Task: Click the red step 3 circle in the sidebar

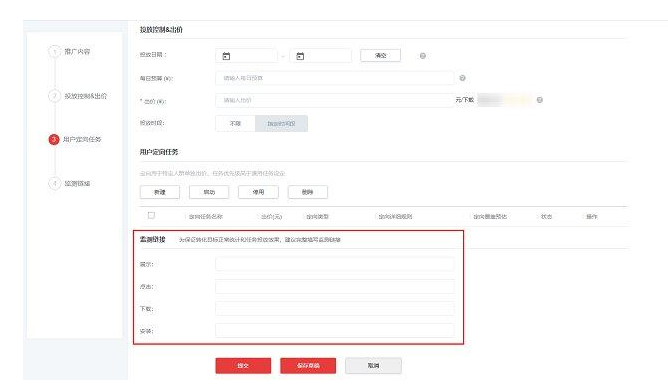Action: pos(54,139)
